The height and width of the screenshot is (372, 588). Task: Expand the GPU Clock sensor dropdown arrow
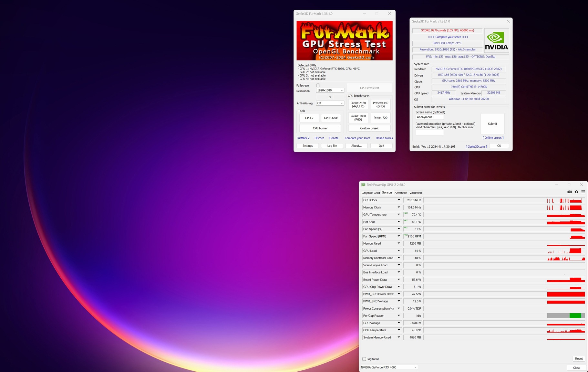[x=399, y=200]
